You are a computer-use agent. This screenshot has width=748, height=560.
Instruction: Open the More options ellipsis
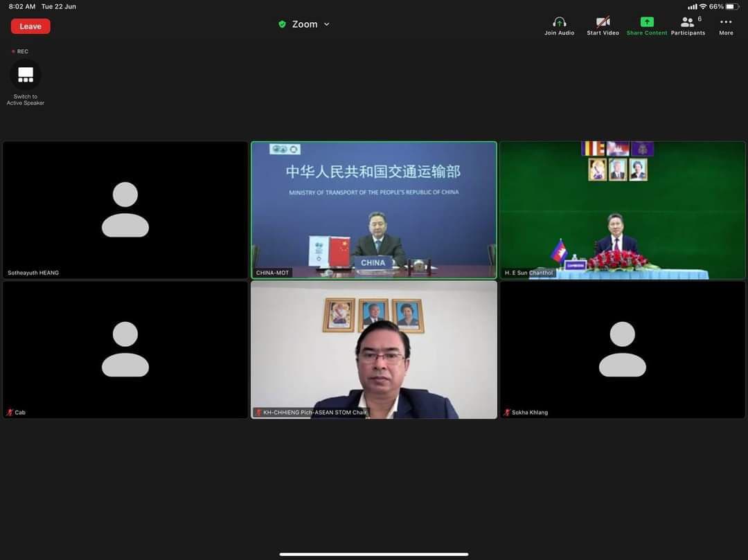[726, 22]
